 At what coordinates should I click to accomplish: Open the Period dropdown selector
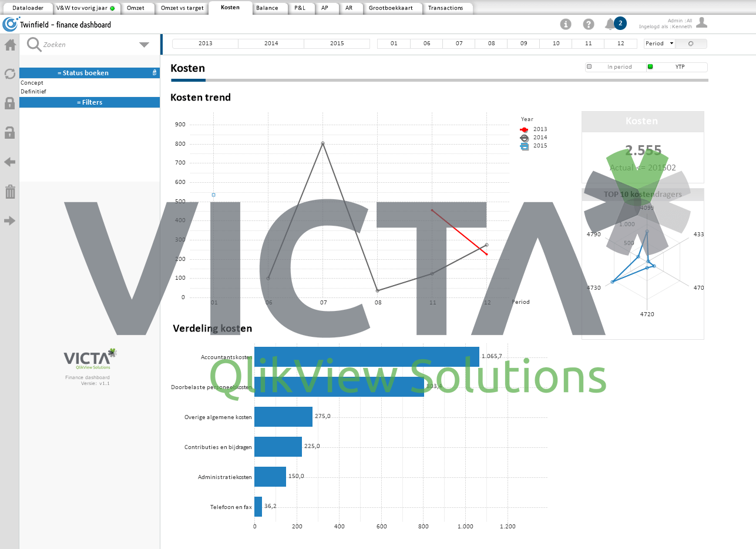pyautogui.click(x=660, y=43)
